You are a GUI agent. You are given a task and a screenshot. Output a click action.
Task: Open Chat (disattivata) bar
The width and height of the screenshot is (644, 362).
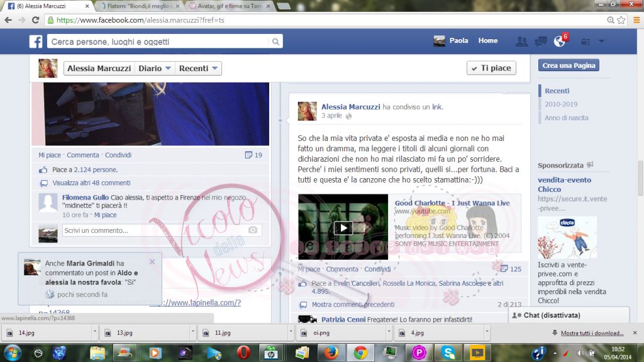(569, 315)
